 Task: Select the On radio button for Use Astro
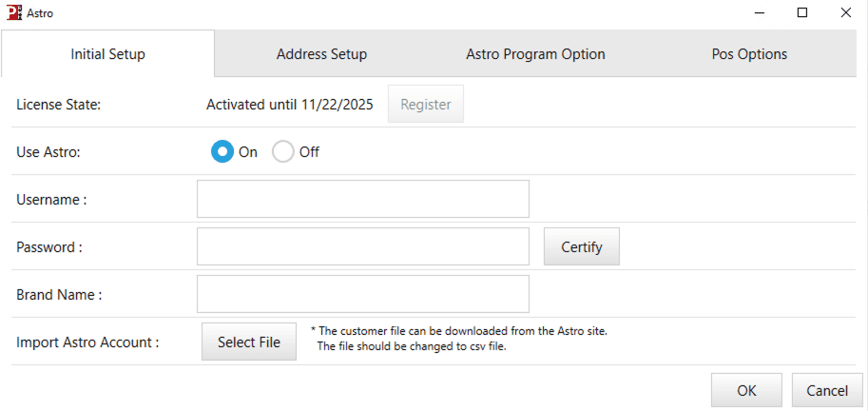222,152
